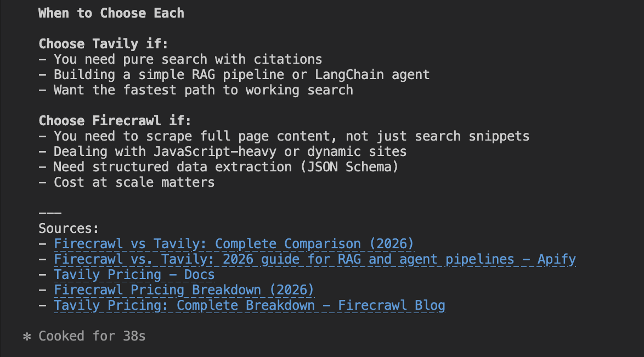The width and height of the screenshot is (644, 357).
Task: Click the 'structured data extraction' line
Action: 225,167
